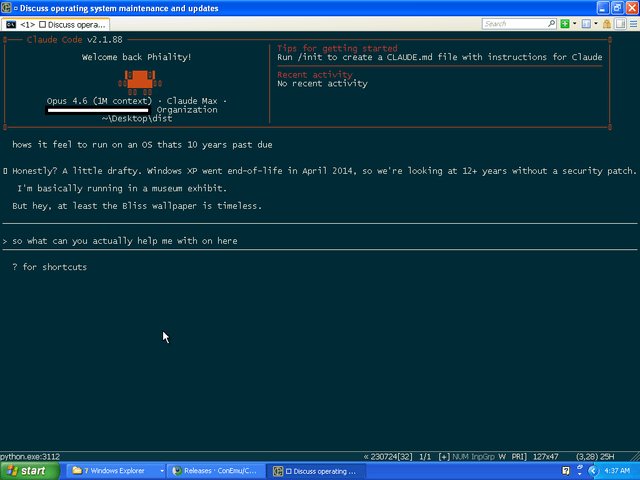This screenshot has width=640, height=480.
Task: Click the magnifier icon in the Search box
Action: click(x=551, y=24)
